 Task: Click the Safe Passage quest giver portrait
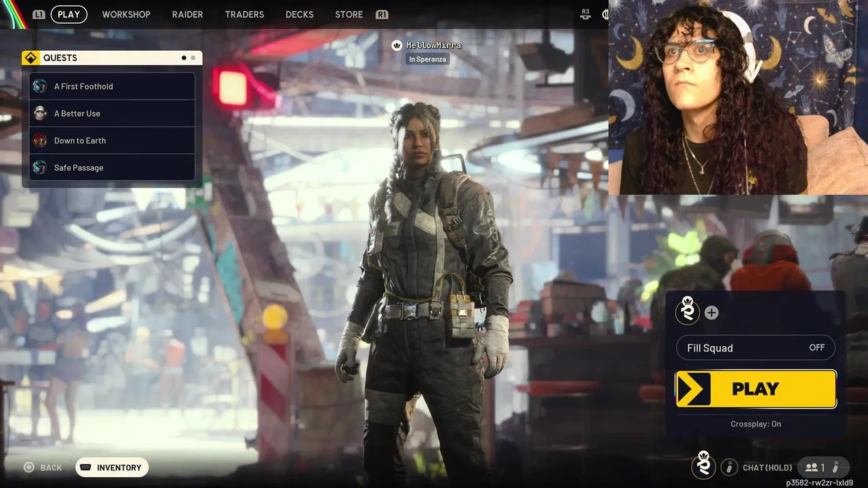[40, 167]
